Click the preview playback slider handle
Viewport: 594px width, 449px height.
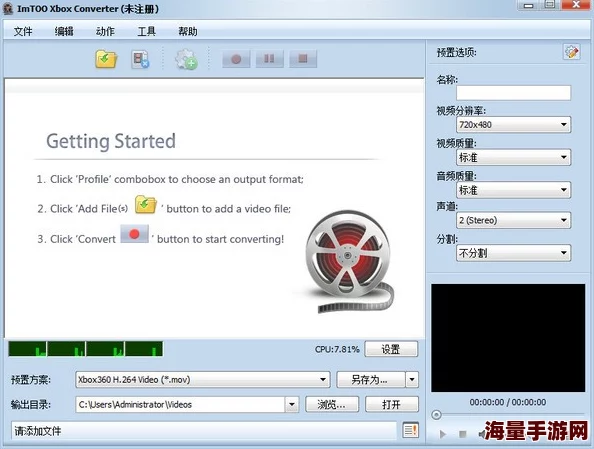[436, 415]
